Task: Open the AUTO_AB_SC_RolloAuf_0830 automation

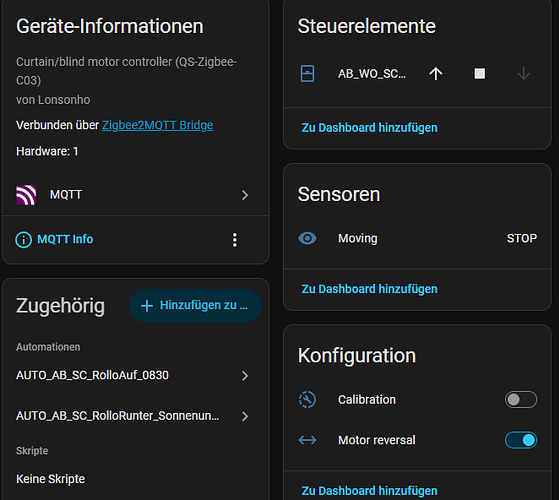Action: 92,375
